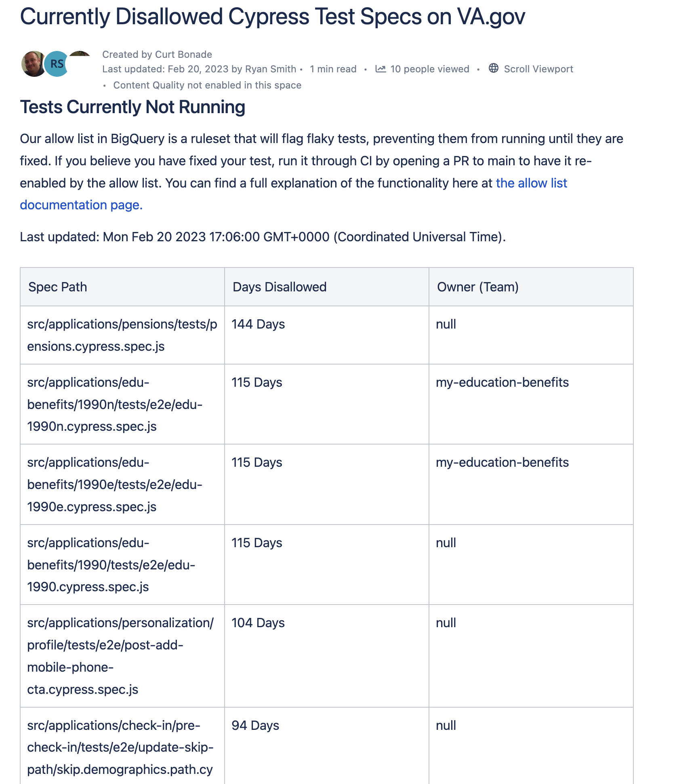Click the post-add-mobile-phone-cta spec path cell
This screenshot has width=698, height=784.
point(120,656)
